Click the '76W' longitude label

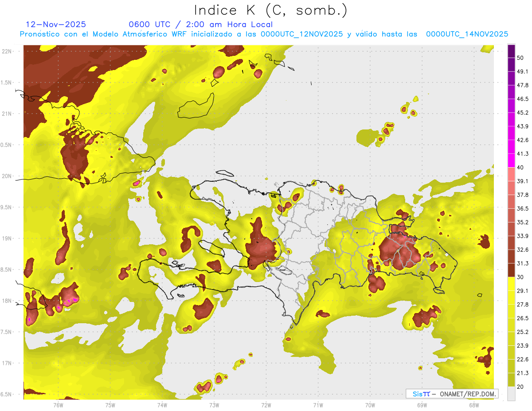click(x=58, y=405)
